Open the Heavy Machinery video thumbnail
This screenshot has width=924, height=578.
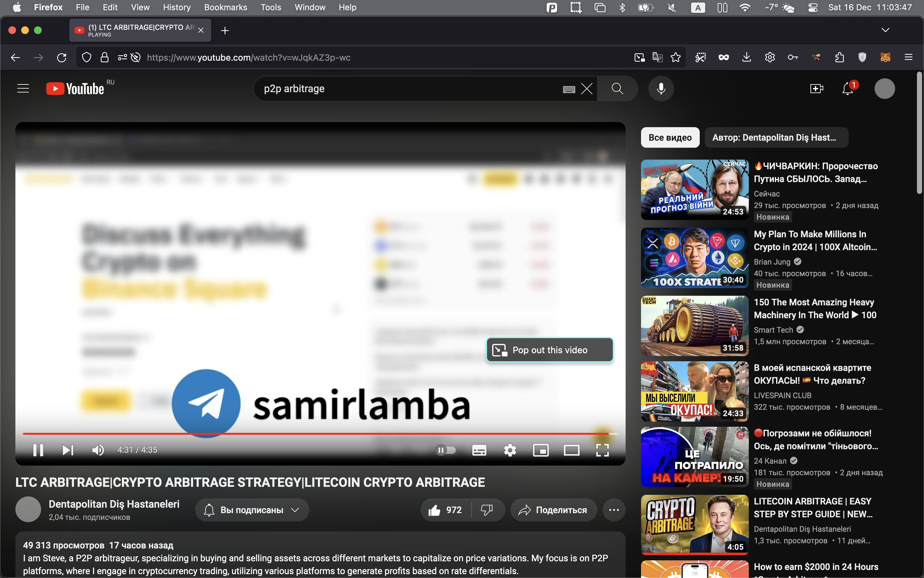(695, 326)
